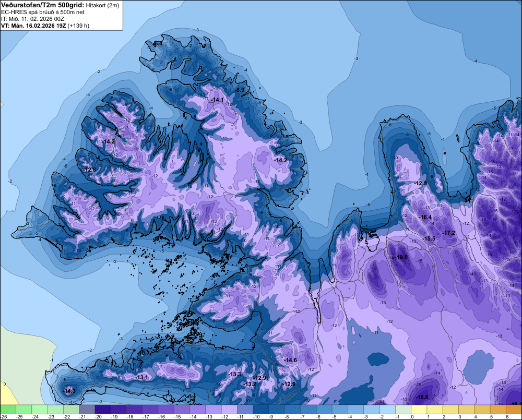Image resolution: width=522 pixels, height=420 pixels.
Task: Click the -14.6 temperature label on map
Action: [290, 360]
